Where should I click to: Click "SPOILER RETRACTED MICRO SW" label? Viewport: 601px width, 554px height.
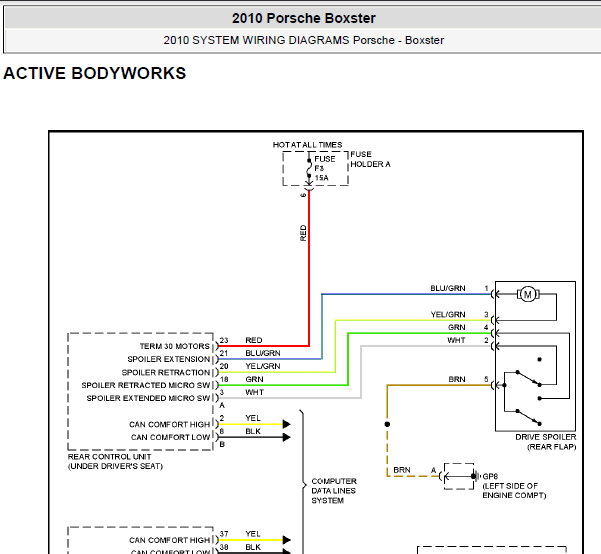pos(146,385)
